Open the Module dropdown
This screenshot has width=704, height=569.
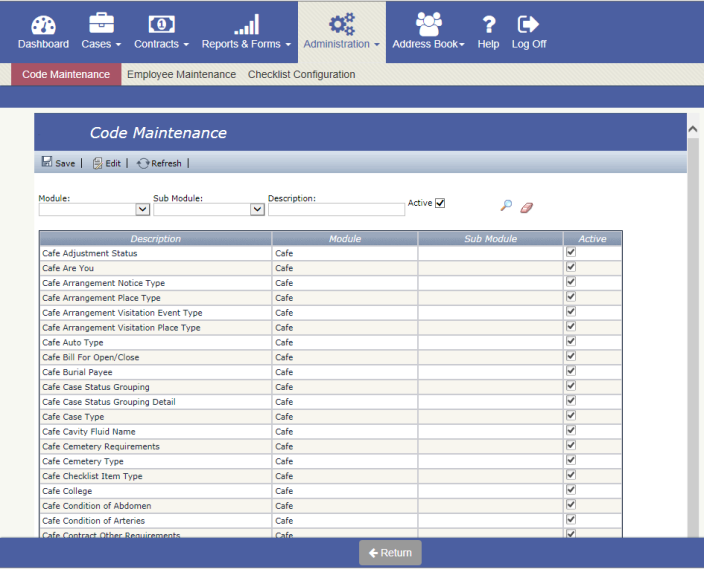pos(143,209)
